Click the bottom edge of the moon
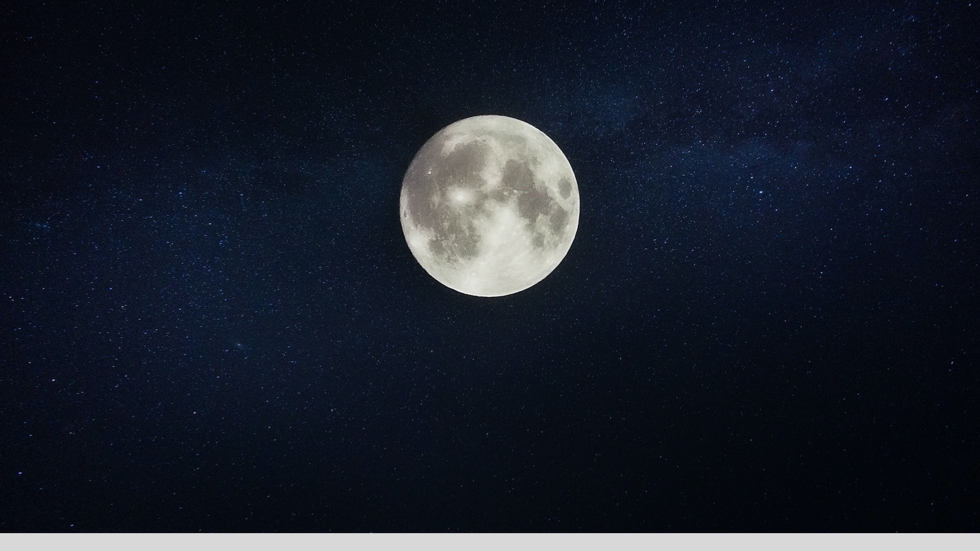This screenshot has height=551, width=980. (x=490, y=295)
